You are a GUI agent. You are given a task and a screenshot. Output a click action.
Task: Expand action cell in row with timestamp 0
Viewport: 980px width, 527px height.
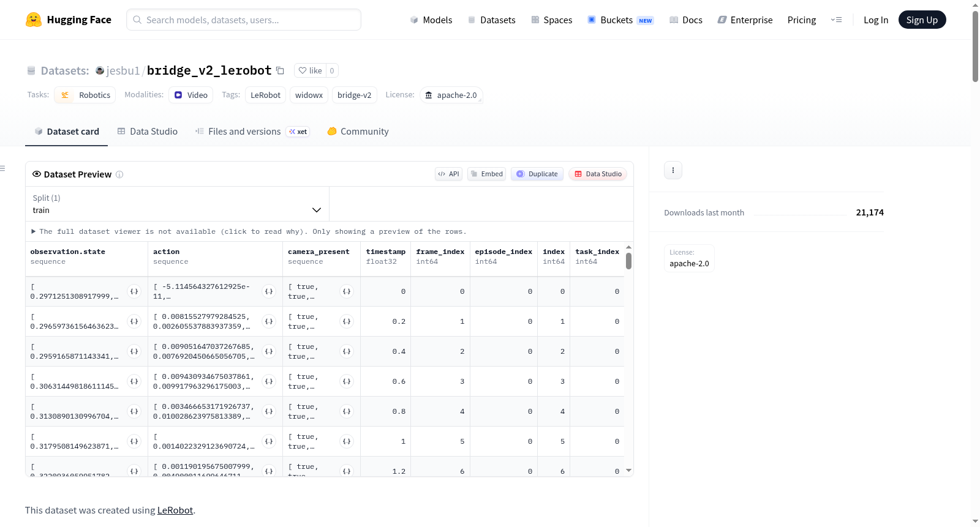269,291
